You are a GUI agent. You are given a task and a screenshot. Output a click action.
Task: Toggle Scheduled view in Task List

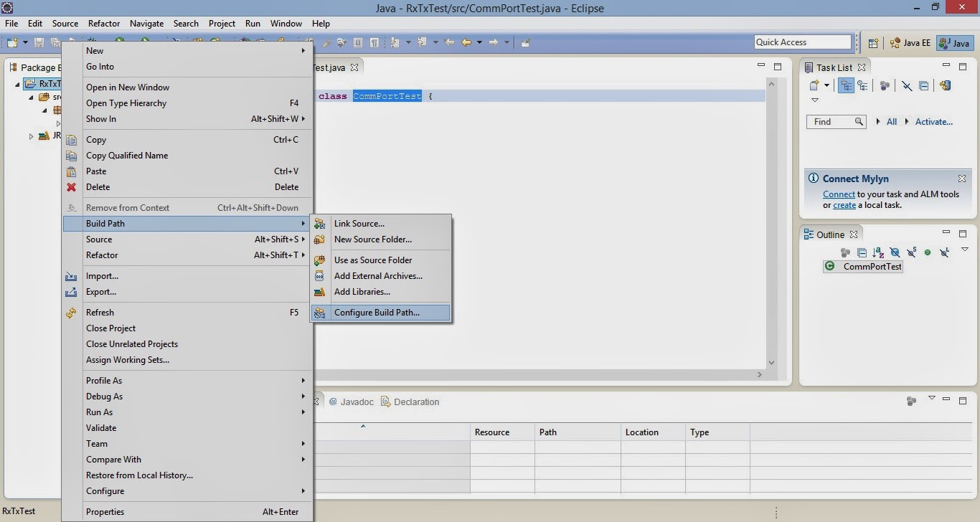(x=862, y=86)
